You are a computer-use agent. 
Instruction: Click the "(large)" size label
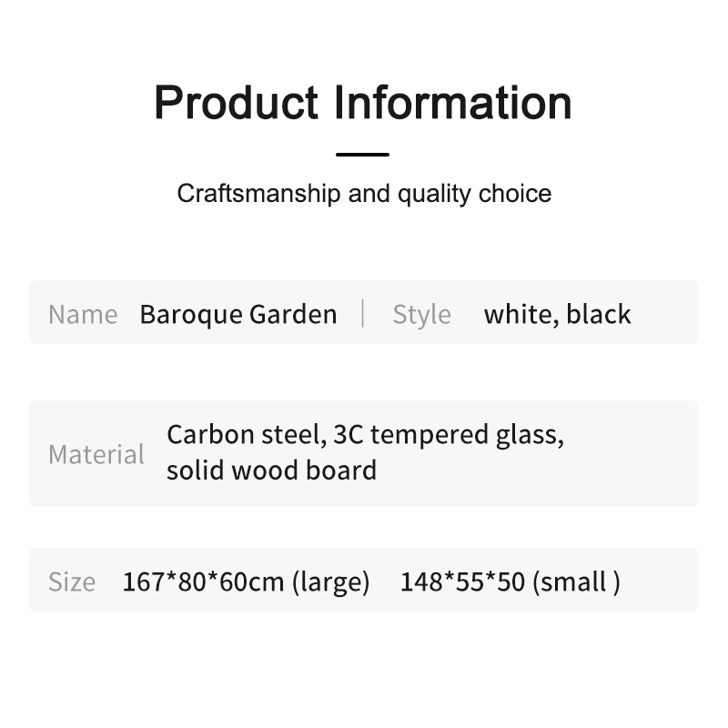tap(331, 581)
